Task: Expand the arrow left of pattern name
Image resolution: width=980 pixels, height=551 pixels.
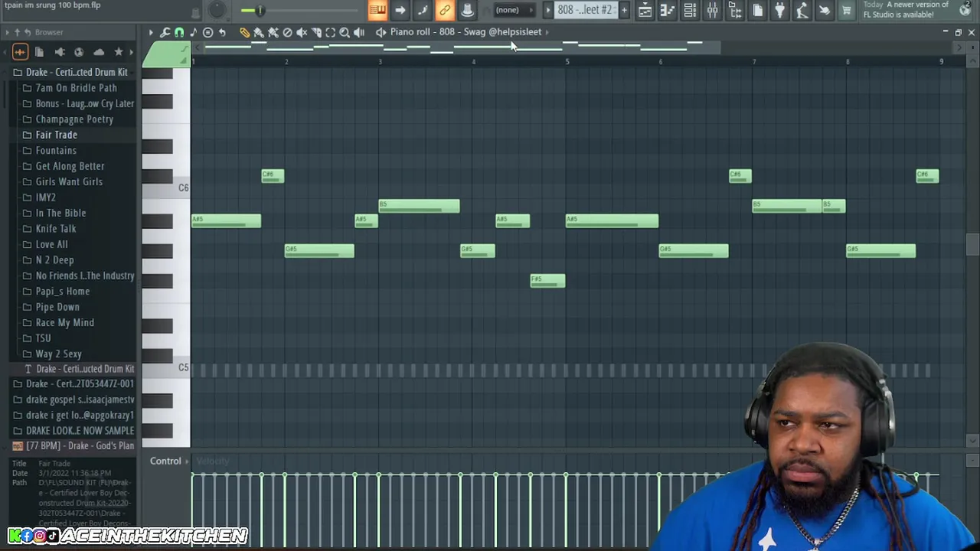Action: pos(547,10)
